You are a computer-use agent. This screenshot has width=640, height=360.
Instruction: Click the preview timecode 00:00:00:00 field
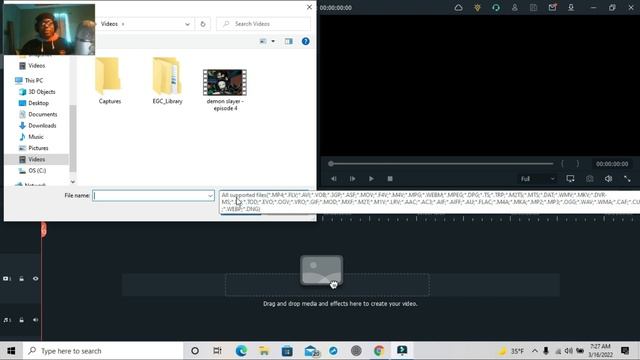tap(612, 164)
